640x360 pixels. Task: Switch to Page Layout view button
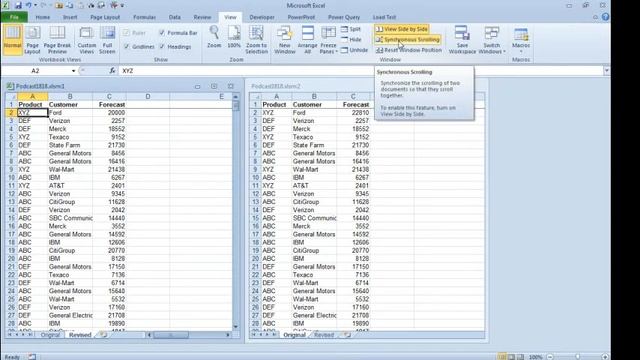[x=32, y=40]
